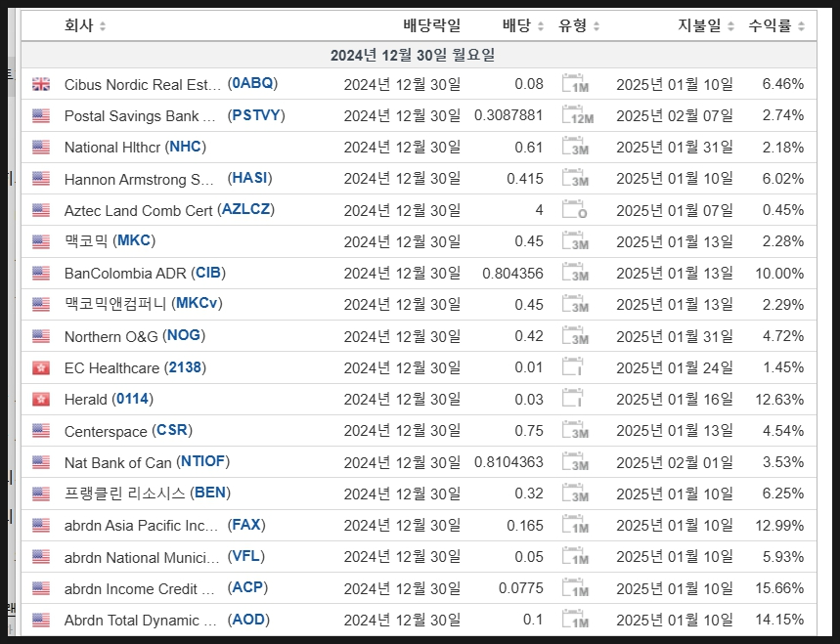
Task: Open the 0ABQ ticker link
Action: click(x=253, y=83)
